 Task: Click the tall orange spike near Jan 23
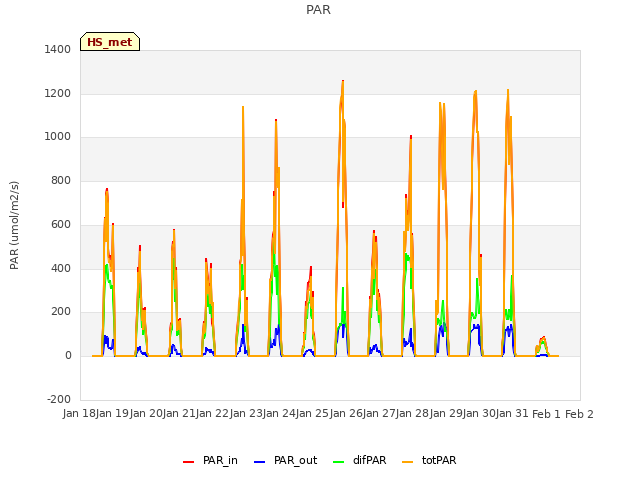tap(243, 108)
